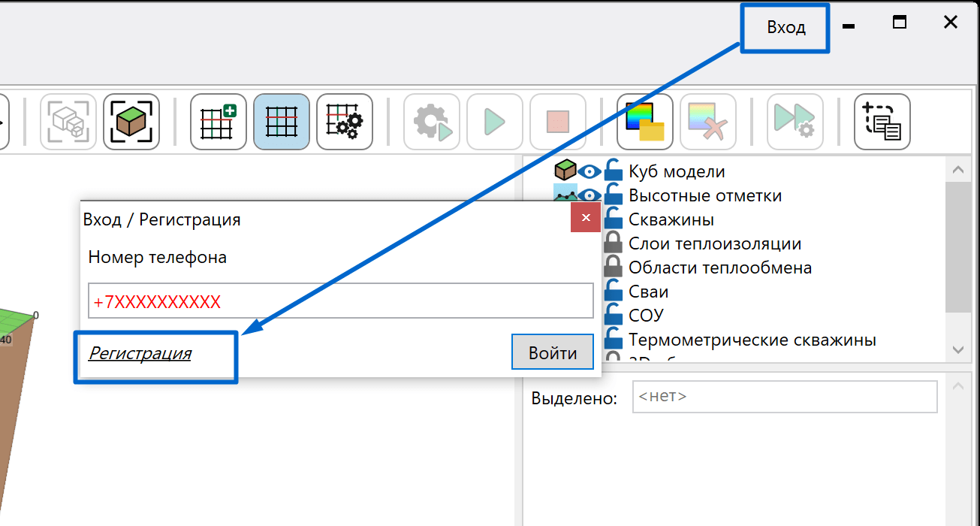Close the Вход / Регистрация dialog
This screenshot has width=980, height=526.
coord(586,219)
